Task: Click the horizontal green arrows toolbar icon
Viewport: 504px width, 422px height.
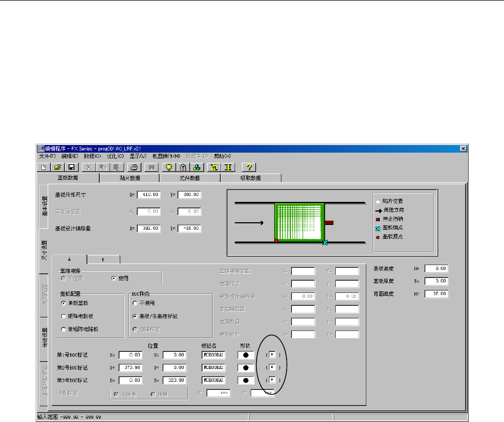Action: (214, 168)
